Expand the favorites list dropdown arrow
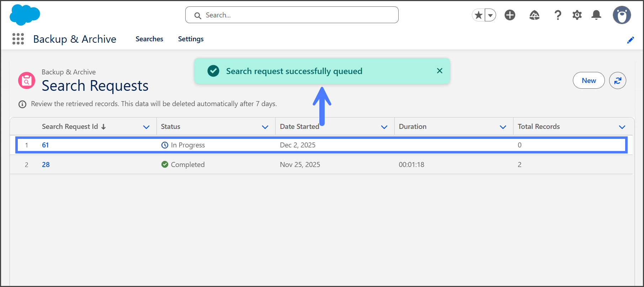The width and height of the screenshot is (644, 287). coord(490,15)
